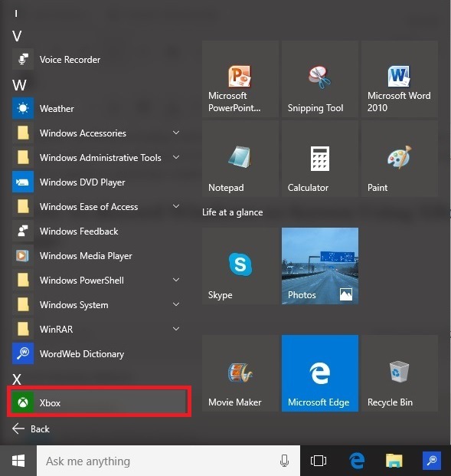Open the Recycle Bin tile
Image resolution: width=451 pixels, height=476 pixels.
pos(400,373)
